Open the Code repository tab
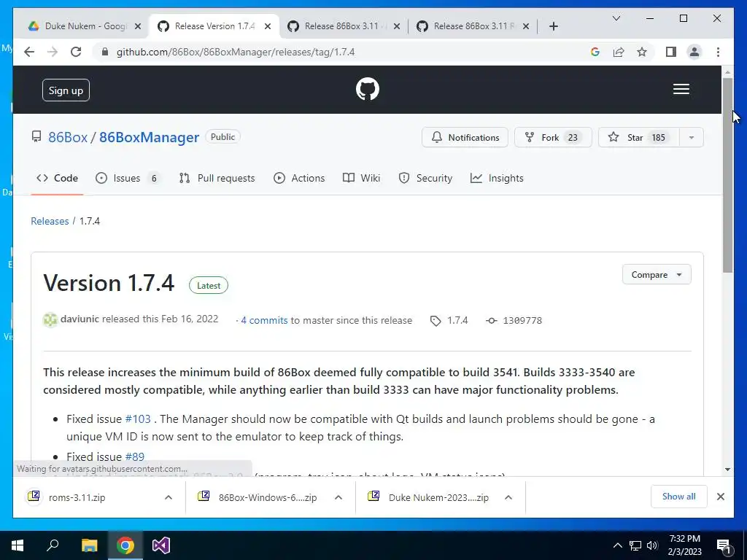 [x=57, y=178]
